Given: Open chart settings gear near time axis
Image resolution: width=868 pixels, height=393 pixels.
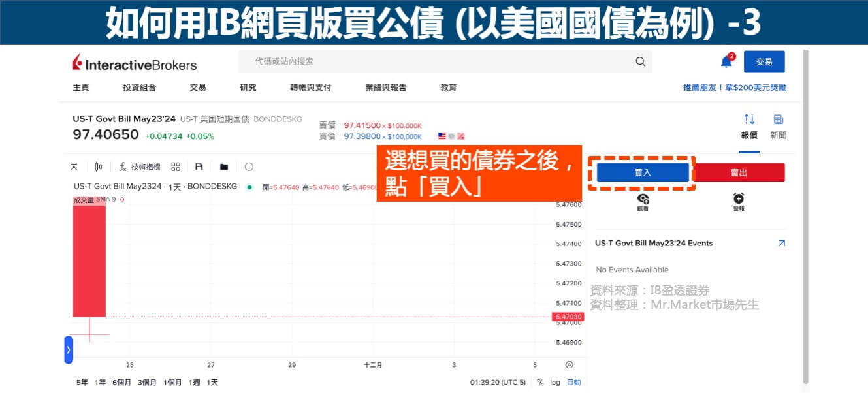Looking at the screenshot, I should (569, 365).
